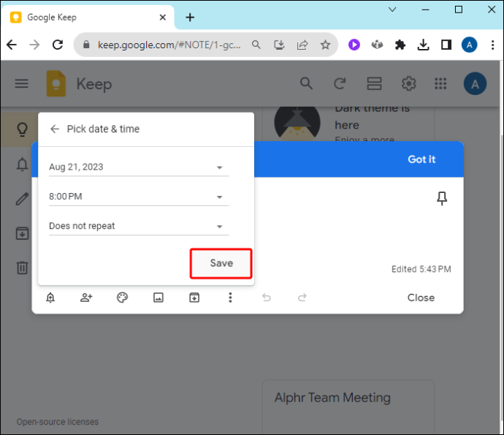Click the Close button on the note
Image resolution: width=504 pixels, height=435 pixels.
421,298
